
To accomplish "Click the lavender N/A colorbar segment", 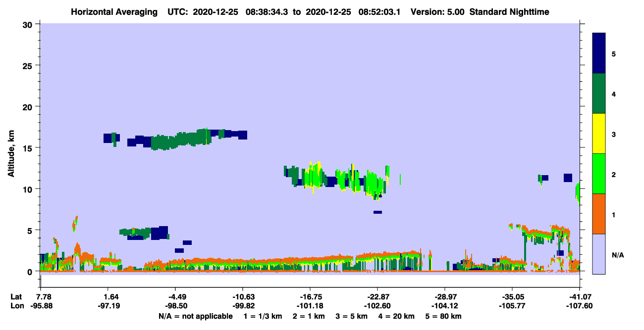I will (x=599, y=254).
